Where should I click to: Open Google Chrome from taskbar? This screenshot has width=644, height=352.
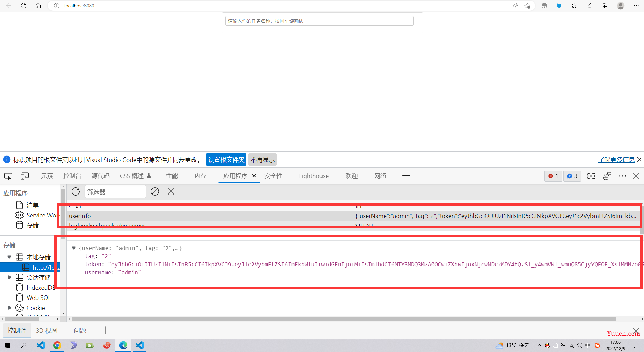click(57, 345)
